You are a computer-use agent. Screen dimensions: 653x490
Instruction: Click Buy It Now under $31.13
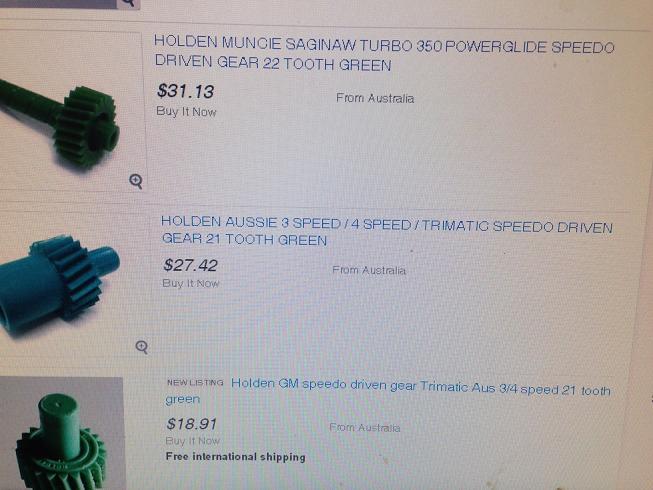(x=186, y=112)
